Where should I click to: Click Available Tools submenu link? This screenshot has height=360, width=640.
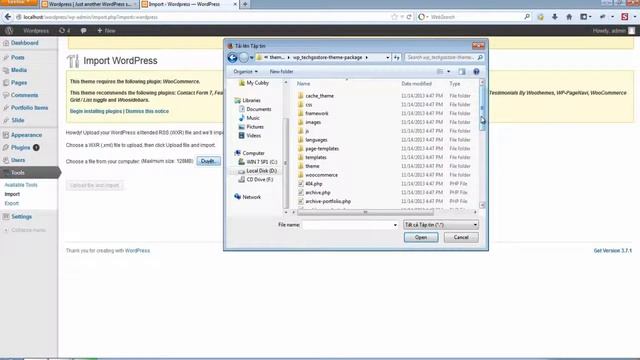click(x=21, y=185)
